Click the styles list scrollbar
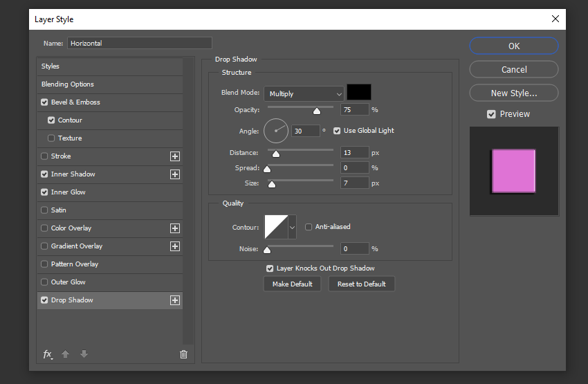 (188, 201)
